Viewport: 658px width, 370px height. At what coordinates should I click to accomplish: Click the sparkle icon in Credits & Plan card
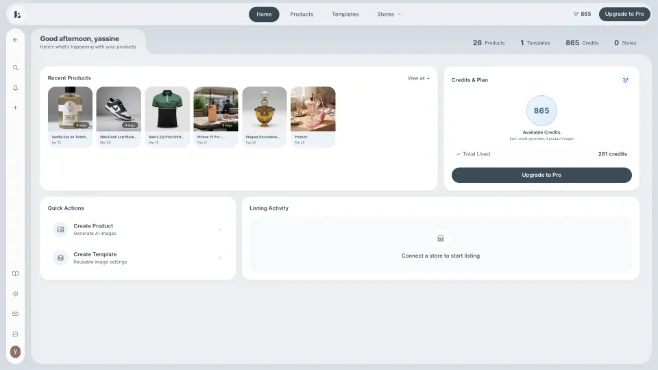coord(625,80)
